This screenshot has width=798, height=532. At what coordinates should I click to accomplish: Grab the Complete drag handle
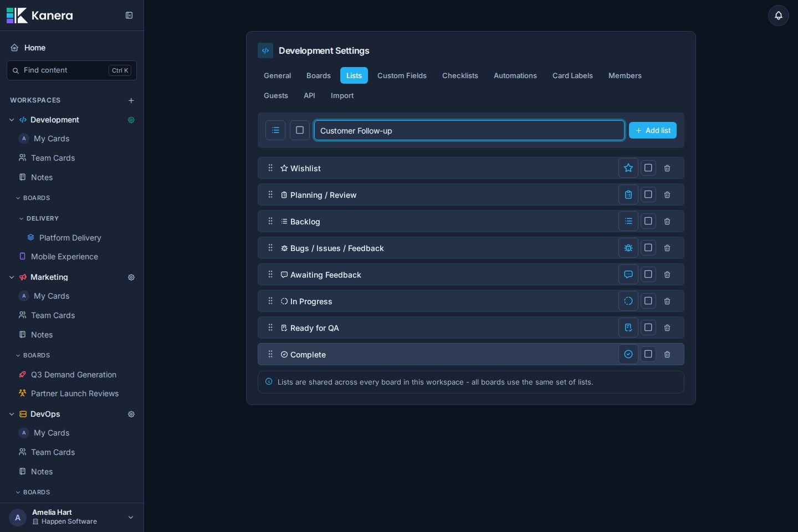270,354
